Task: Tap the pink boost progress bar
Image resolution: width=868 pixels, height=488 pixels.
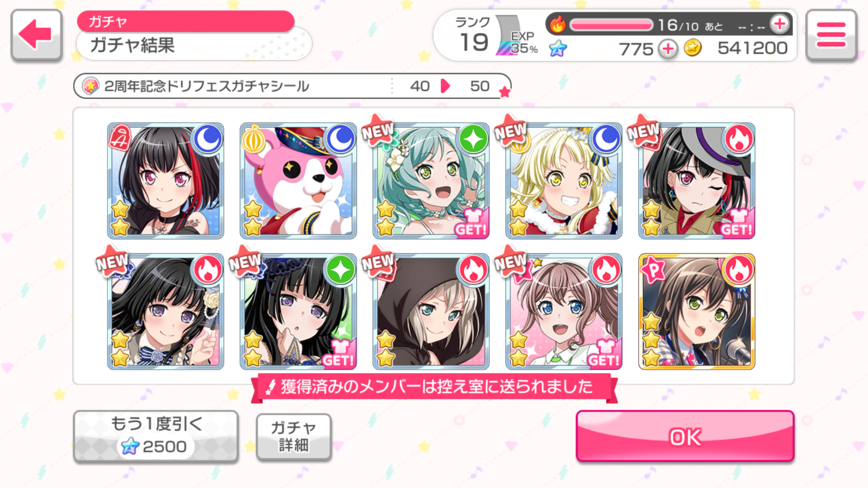Action: pos(611,25)
